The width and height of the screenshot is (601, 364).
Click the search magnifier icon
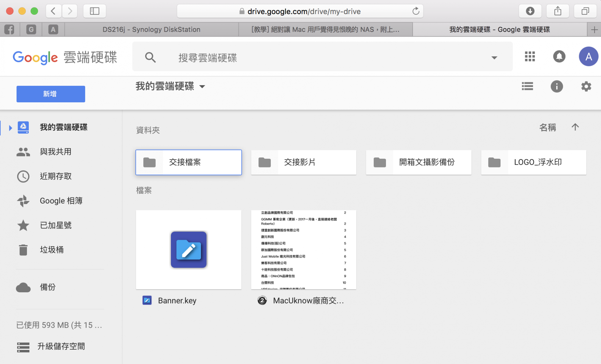pos(150,57)
